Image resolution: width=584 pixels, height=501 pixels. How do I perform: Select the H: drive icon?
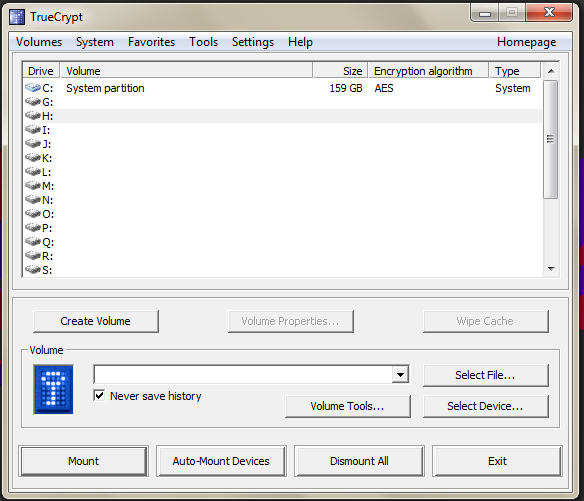33,116
